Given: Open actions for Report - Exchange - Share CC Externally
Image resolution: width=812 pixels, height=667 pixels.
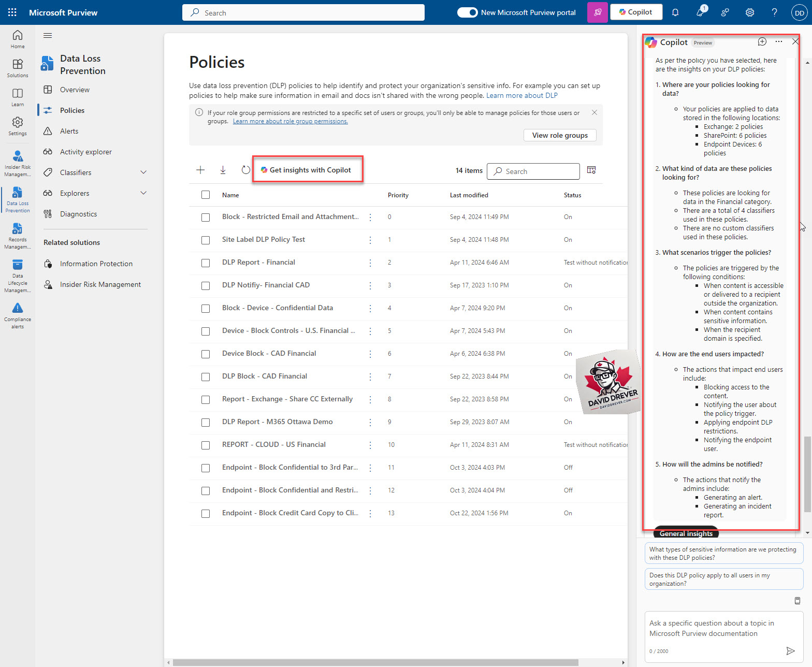Looking at the screenshot, I should click(370, 400).
